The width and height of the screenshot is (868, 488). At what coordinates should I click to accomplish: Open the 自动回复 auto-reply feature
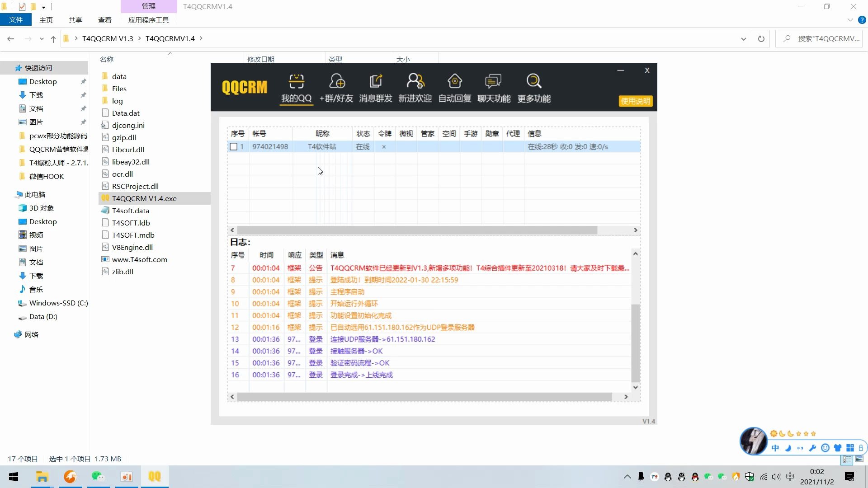(455, 89)
